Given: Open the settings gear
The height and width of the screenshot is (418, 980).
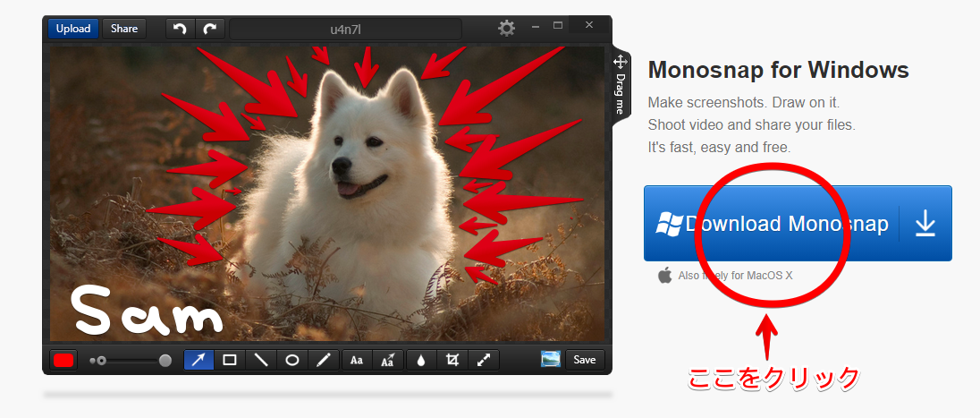Looking at the screenshot, I should 506,28.
